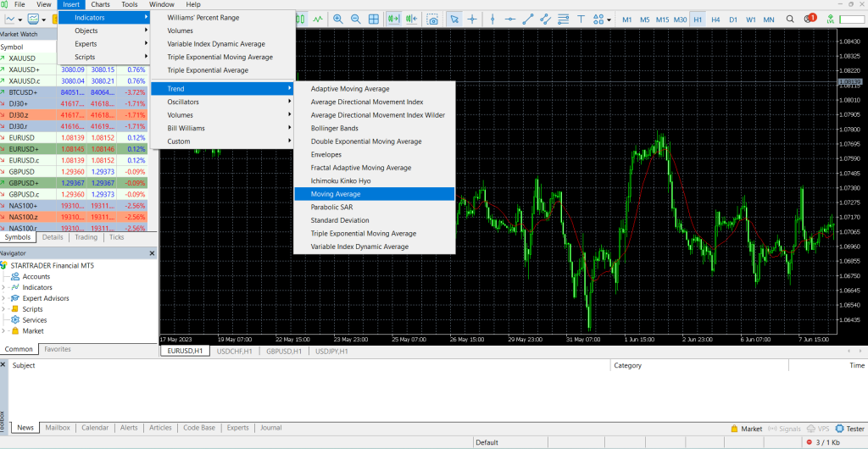Image resolution: width=868 pixels, height=449 pixels.
Task: Switch to the M30 timeframe
Action: pos(681,19)
